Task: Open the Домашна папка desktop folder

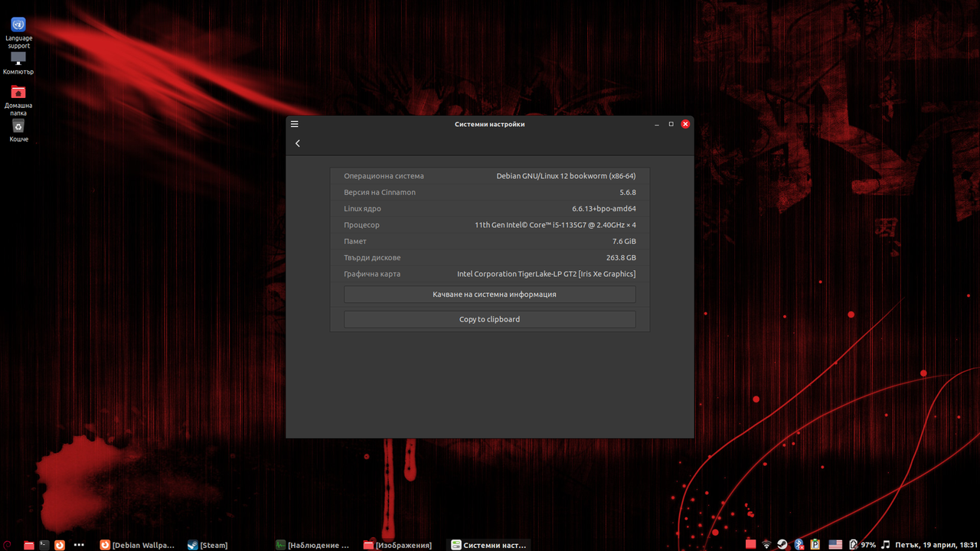Action: pyautogui.click(x=18, y=101)
